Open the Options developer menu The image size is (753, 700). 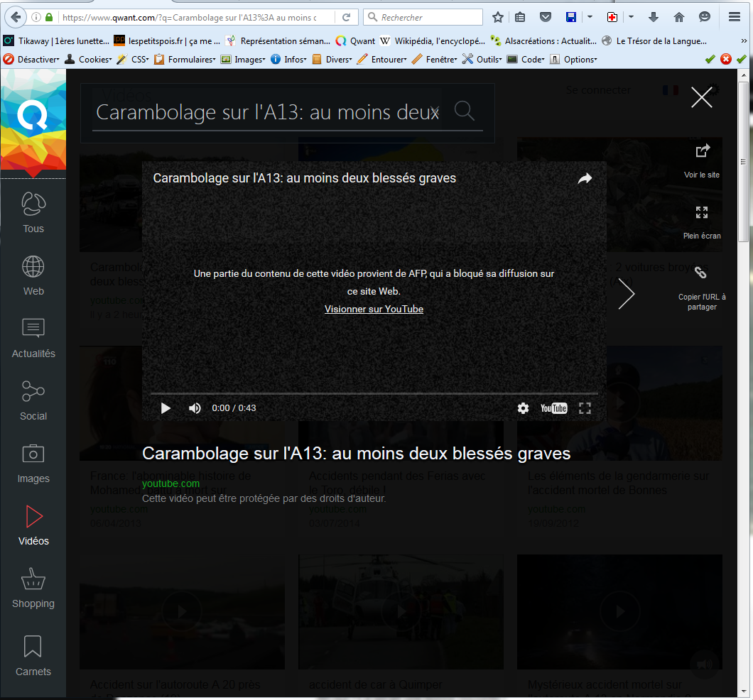pos(574,59)
